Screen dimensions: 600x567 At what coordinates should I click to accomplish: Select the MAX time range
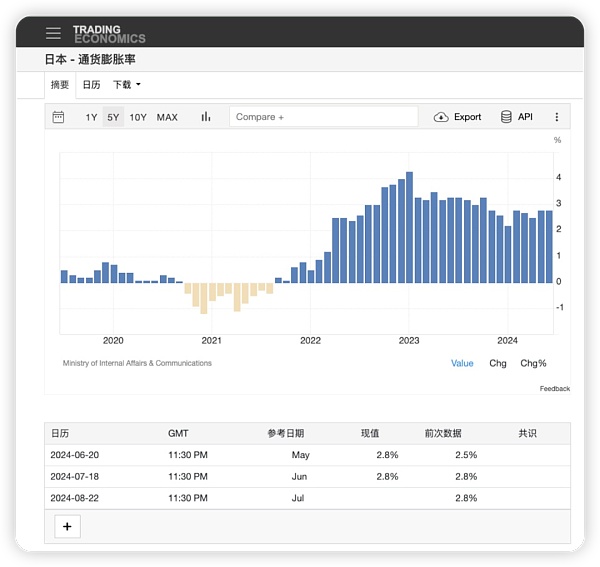tap(167, 117)
